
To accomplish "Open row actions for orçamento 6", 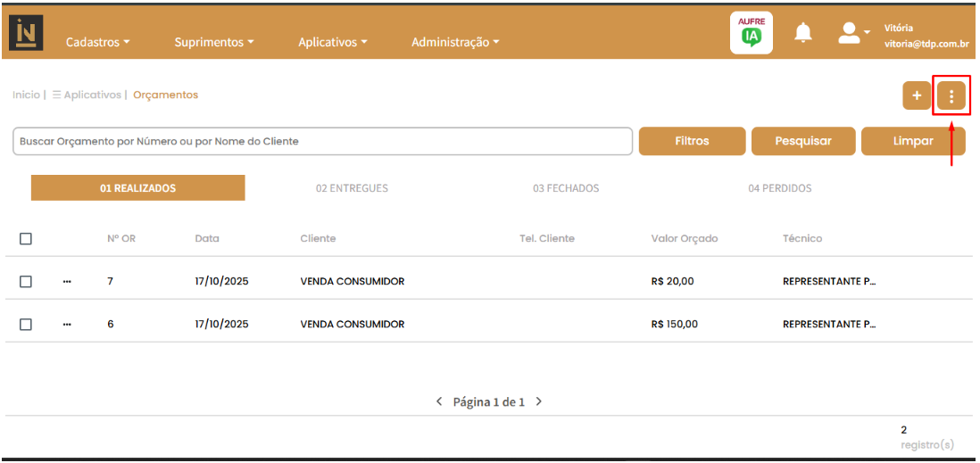I will [67, 325].
